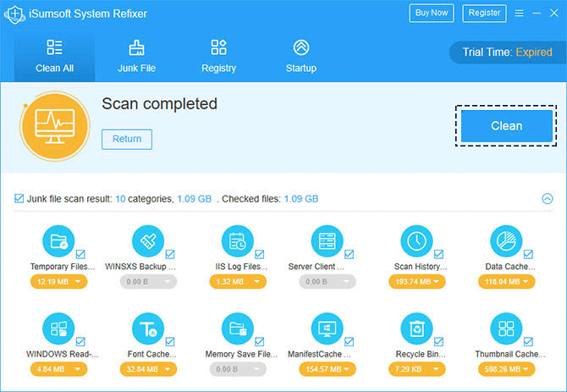Click the Memory Save File icon

(x=238, y=329)
